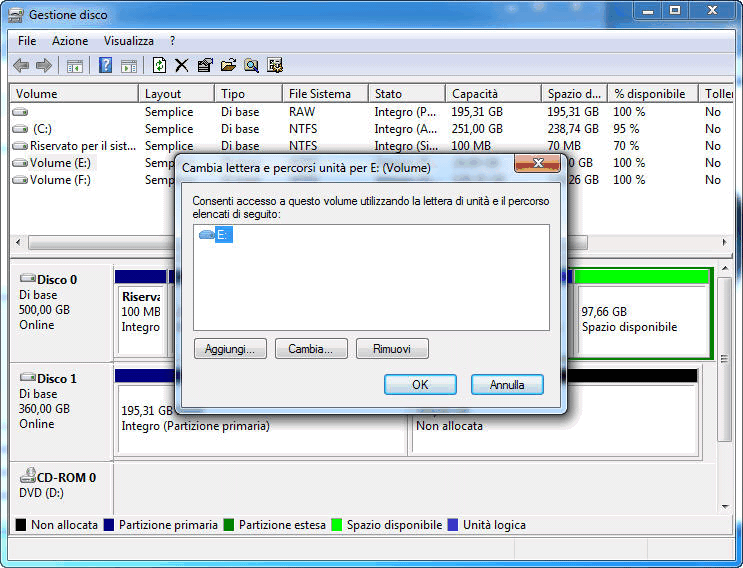Toggle the action pane toolbar icon
Image resolution: width=743 pixels, height=568 pixels.
click(128, 66)
